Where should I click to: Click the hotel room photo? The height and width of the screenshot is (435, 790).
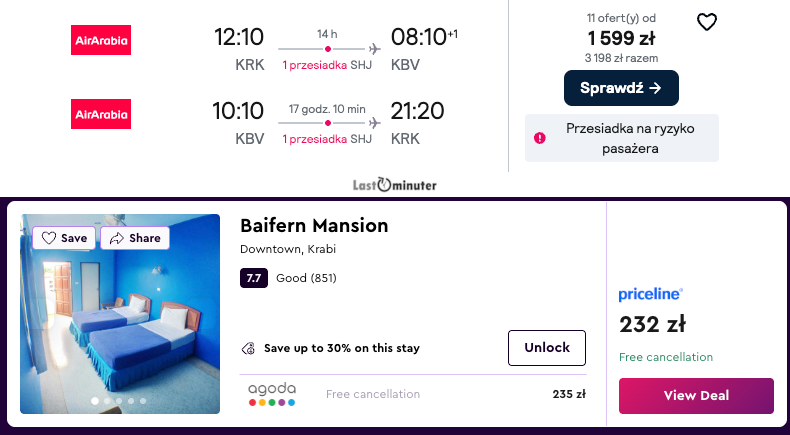(x=120, y=320)
